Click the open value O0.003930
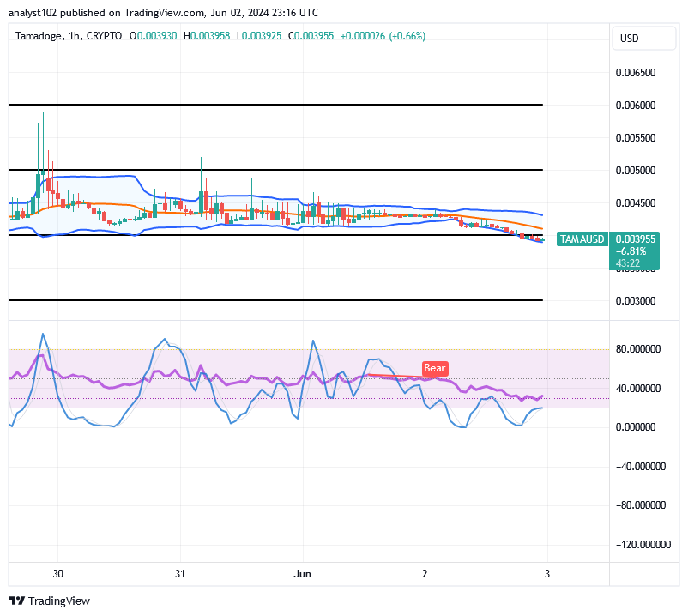The image size is (688, 616). click(x=154, y=36)
